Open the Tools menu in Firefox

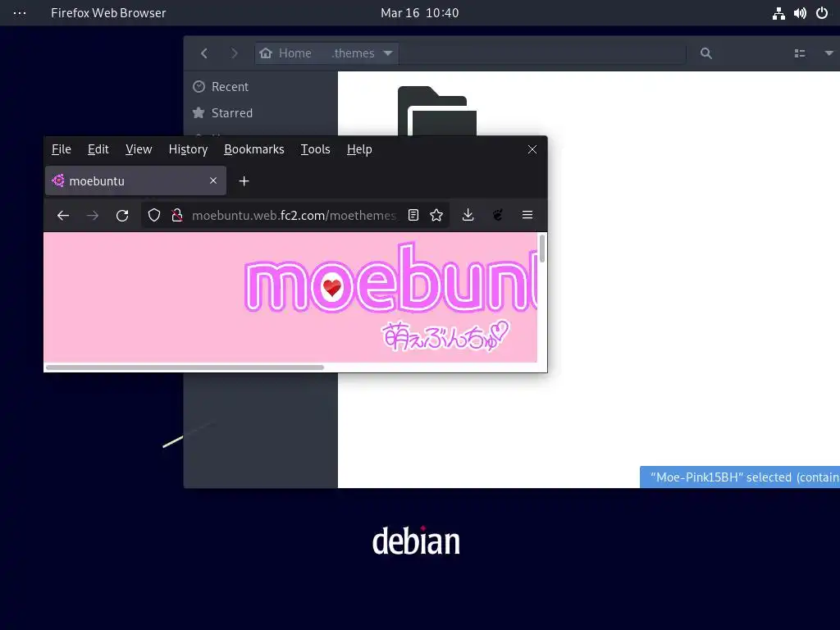click(x=315, y=149)
